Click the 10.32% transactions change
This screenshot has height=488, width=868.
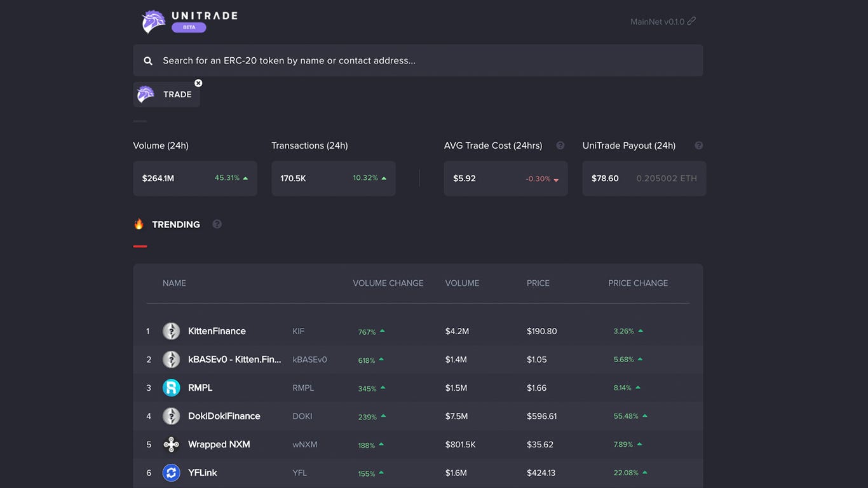tap(365, 178)
